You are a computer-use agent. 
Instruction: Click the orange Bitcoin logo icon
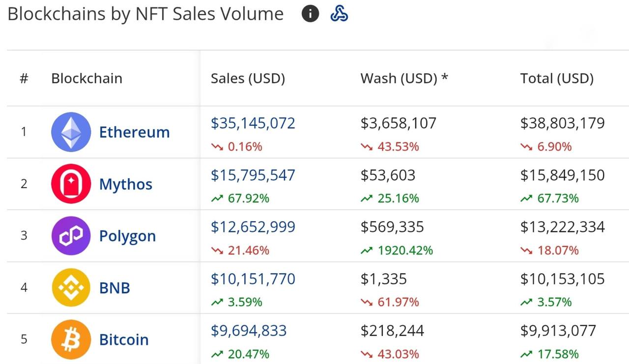[71, 339]
